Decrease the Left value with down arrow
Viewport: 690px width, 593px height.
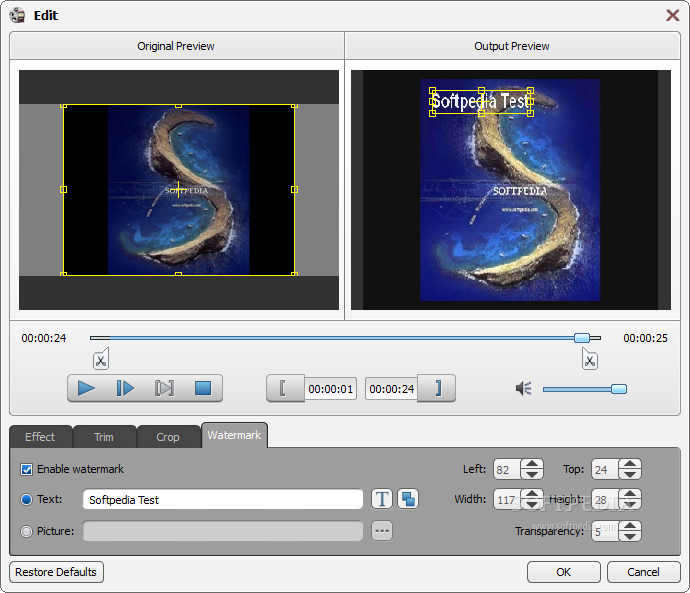pyautogui.click(x=532, y=474)
